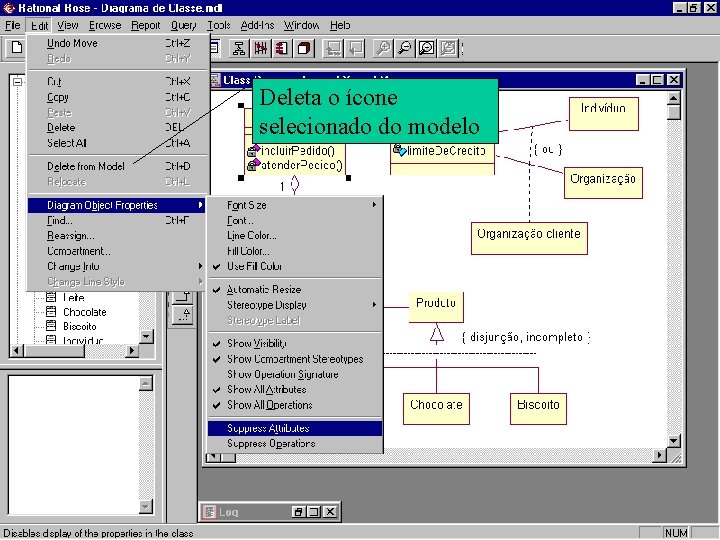
Task: Click diagram vertical scroll-down arrow
Action: click(x=673, y=441)
